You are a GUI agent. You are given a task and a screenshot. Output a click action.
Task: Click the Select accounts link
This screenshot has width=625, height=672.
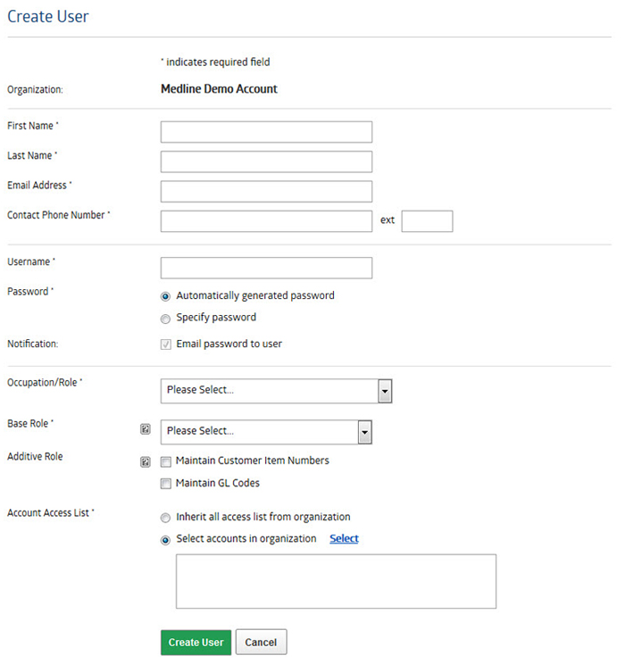coord(345,539)
